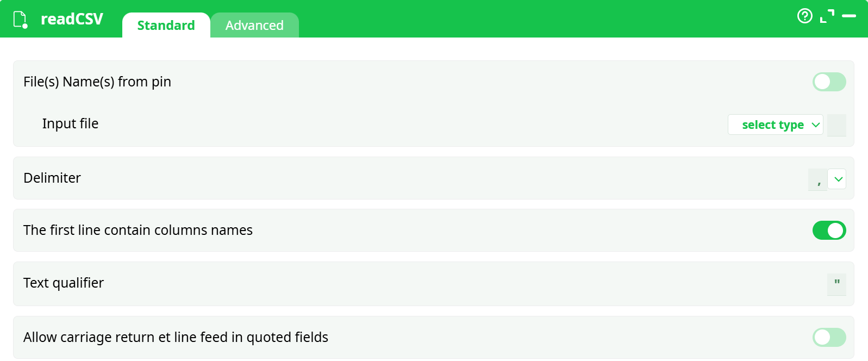Click the Input file label

pos(70,124)
